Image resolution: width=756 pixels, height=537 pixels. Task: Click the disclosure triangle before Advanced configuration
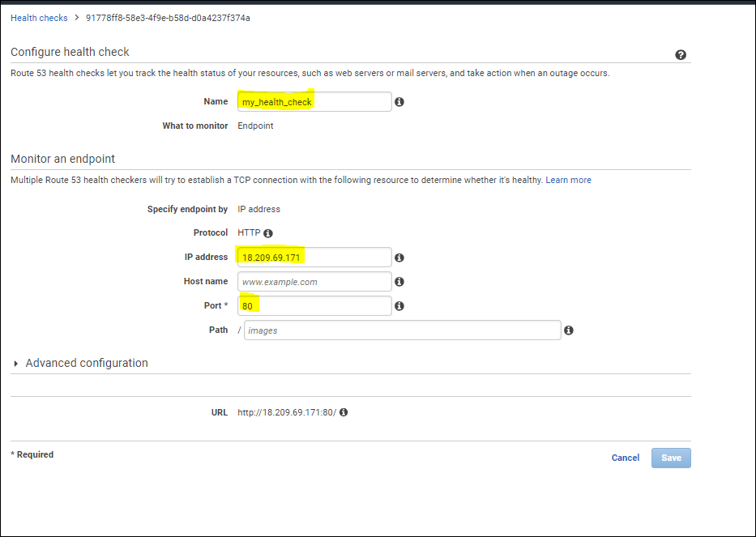(x=15, y=363)
